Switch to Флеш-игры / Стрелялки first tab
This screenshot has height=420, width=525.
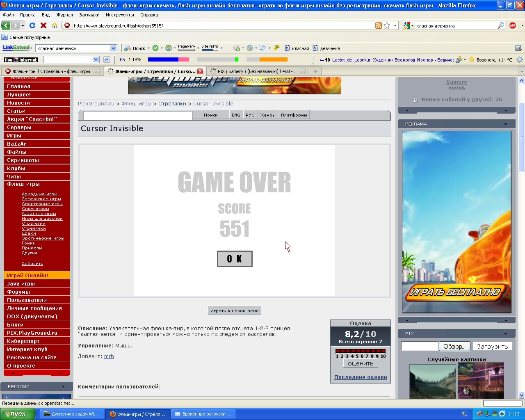pyautogui.click(x=52, y=71)
